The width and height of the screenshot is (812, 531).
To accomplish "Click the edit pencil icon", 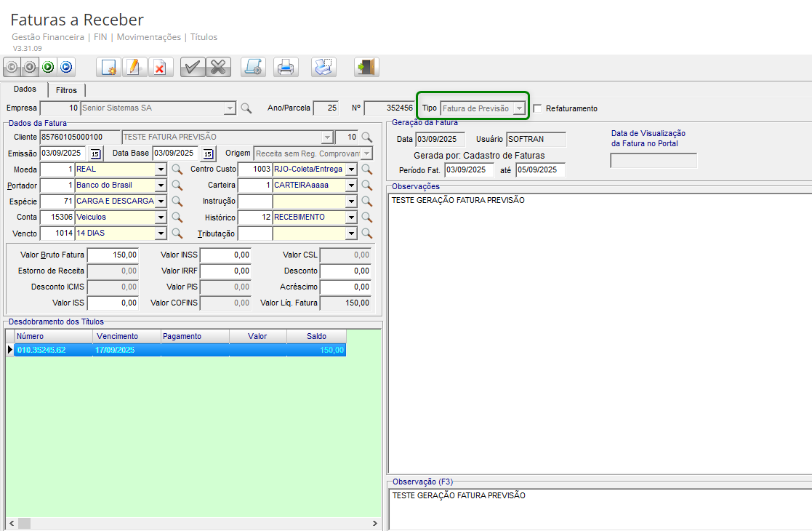I will (133, 68).
